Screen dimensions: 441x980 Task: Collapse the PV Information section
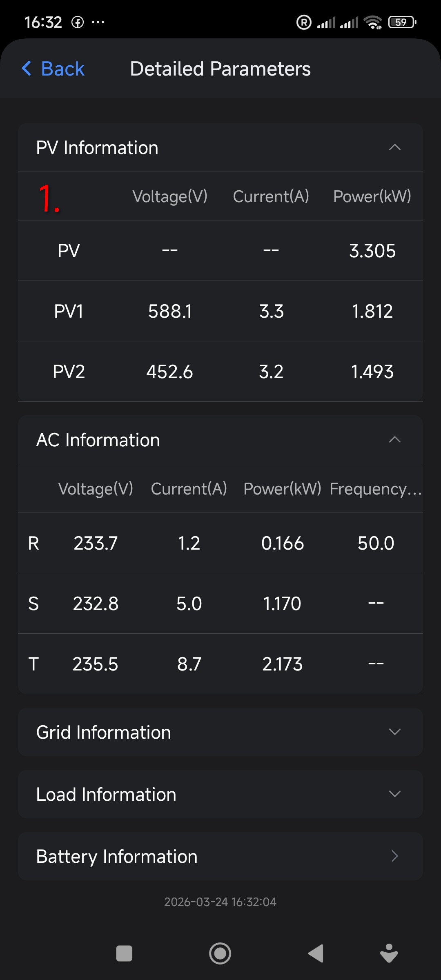[394, 147]
